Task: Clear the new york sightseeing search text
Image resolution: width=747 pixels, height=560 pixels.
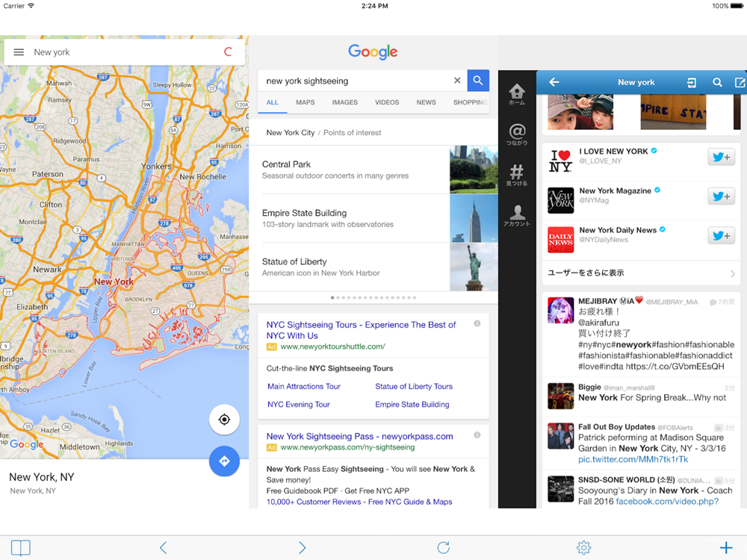Action: 457,81
